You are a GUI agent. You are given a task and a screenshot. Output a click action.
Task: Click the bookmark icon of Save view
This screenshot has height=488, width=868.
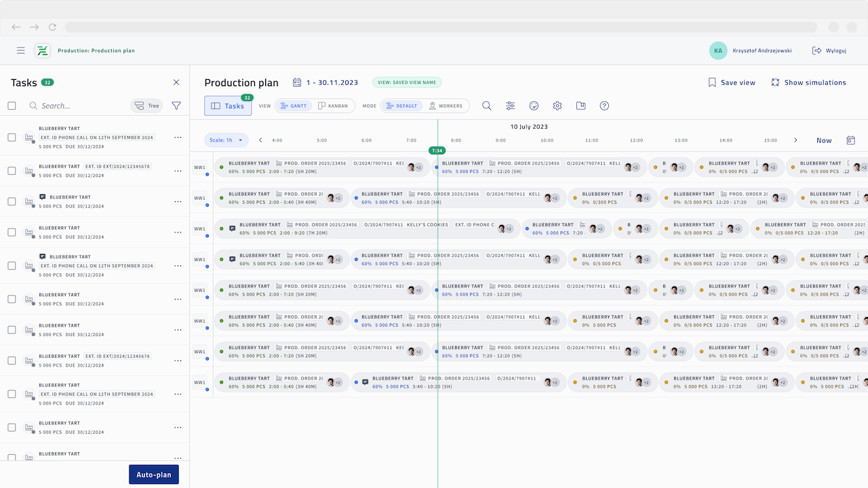[x=712, y=83]
